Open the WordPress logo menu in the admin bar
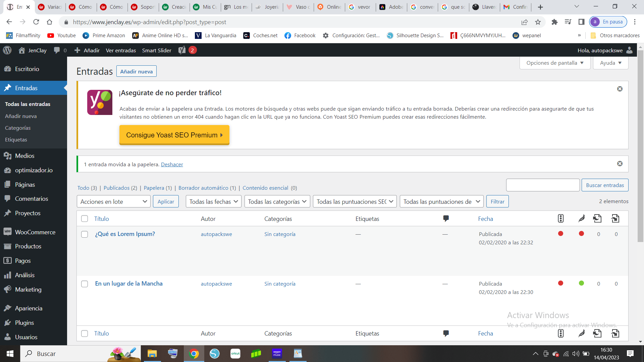 [x=7, y=50]
